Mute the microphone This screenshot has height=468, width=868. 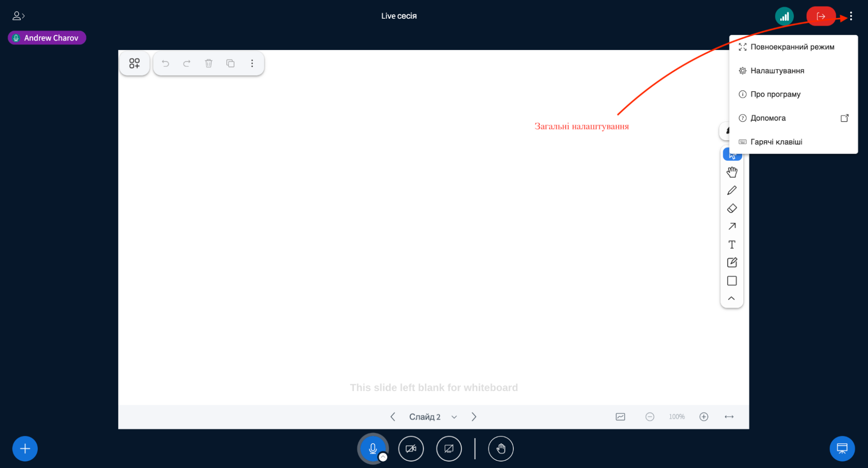[x=372, y=448]
